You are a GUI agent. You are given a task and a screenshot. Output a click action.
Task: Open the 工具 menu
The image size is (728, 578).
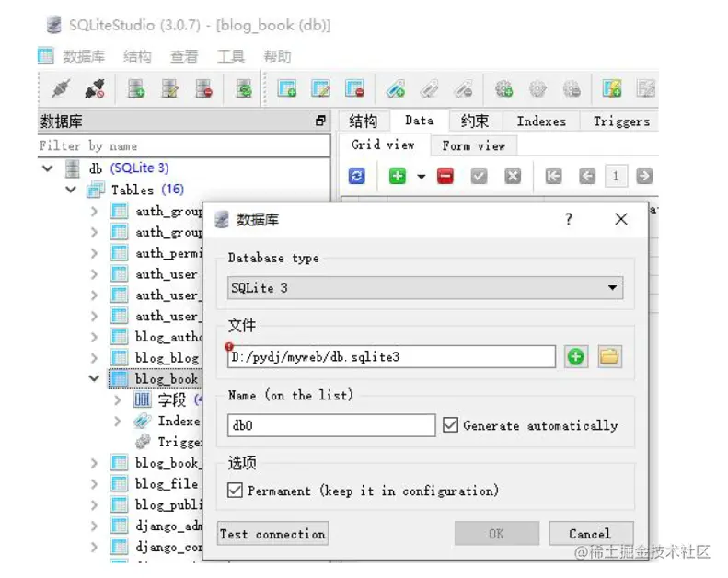[231, 56]
